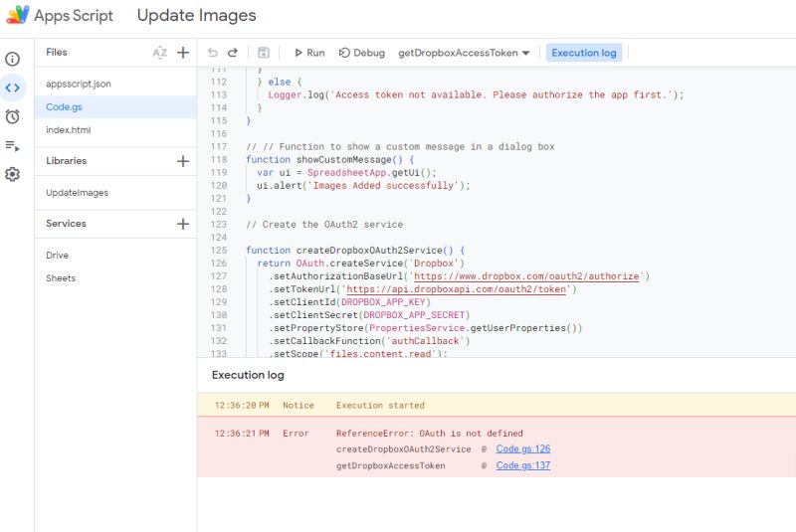This screenshot has height=532, width=796.
Task: Open the index.html file
Action: tap(68, 130)
